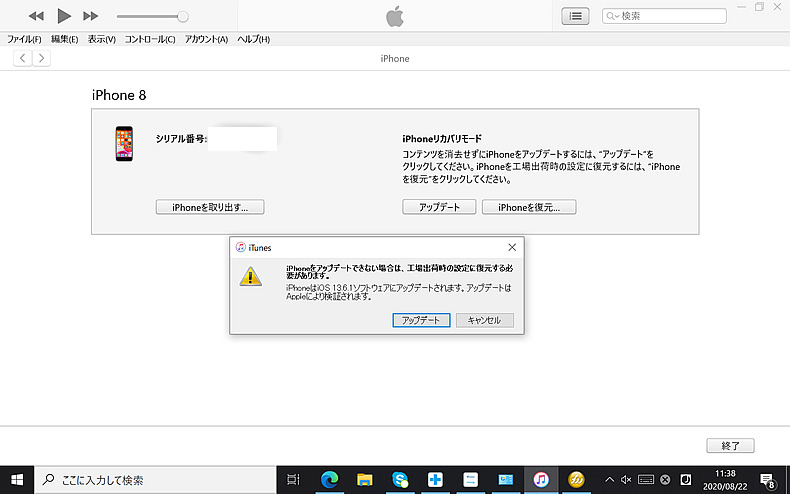
Task: Open the notification center icon
Action: coord(767,480)
